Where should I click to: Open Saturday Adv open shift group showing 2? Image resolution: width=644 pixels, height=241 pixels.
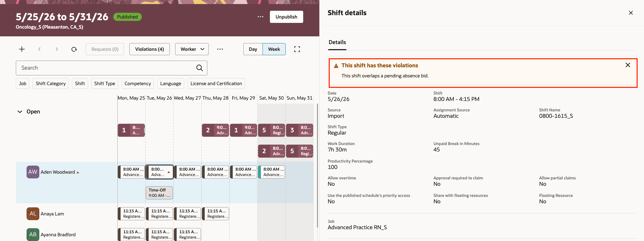point(272,151)
